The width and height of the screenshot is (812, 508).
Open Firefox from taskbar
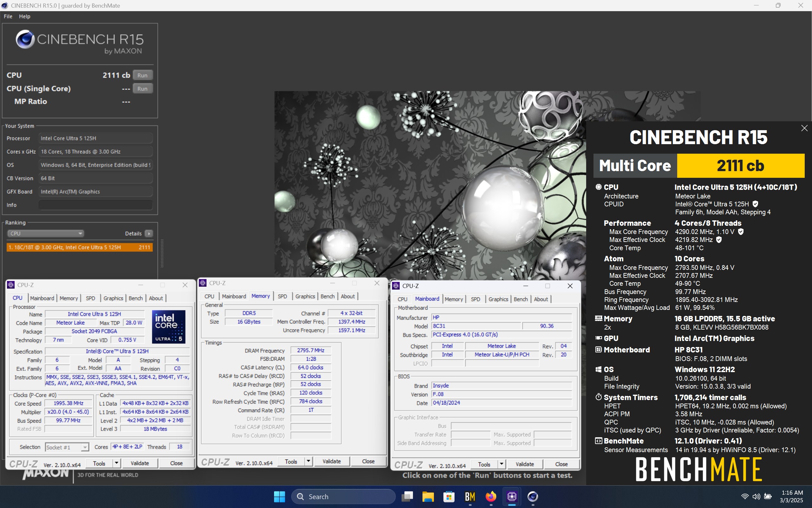click(x=491, y=496)
